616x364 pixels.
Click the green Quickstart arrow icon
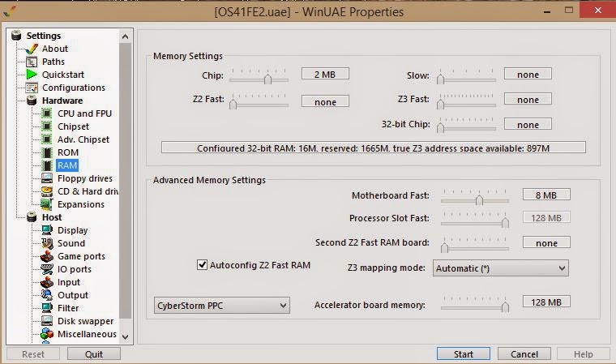pyautogui.click(x=32, y=75)
